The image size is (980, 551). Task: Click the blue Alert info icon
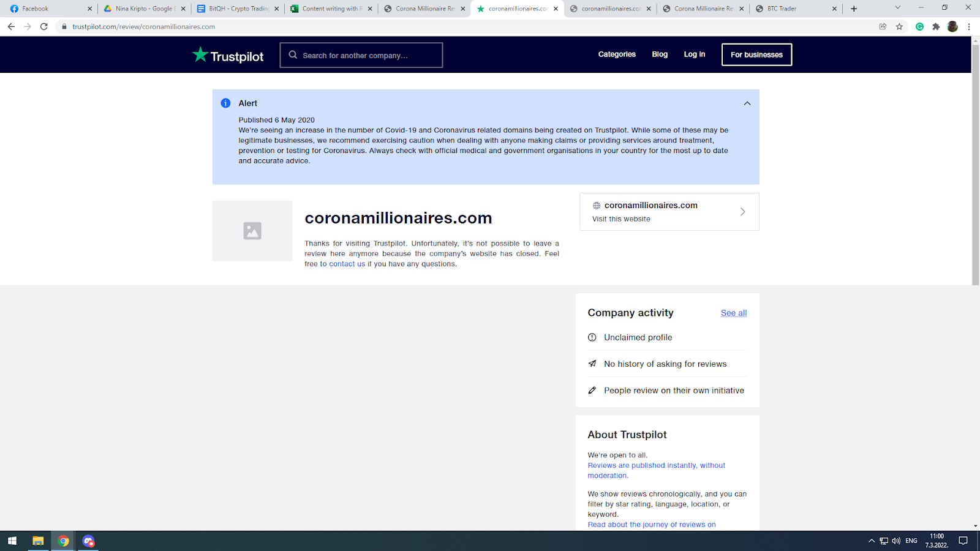(x=225, y=103)
